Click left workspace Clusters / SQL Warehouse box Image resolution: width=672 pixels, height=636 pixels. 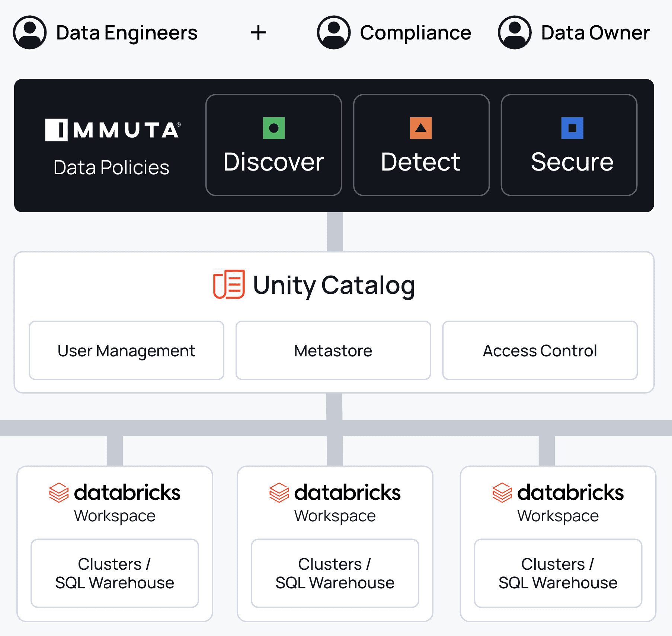(x=115, y=573)
